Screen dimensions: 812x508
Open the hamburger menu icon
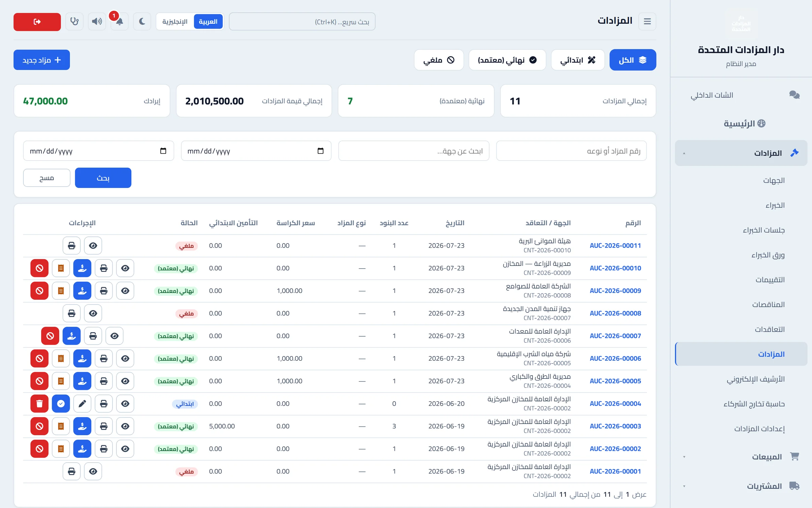[647, 21]
